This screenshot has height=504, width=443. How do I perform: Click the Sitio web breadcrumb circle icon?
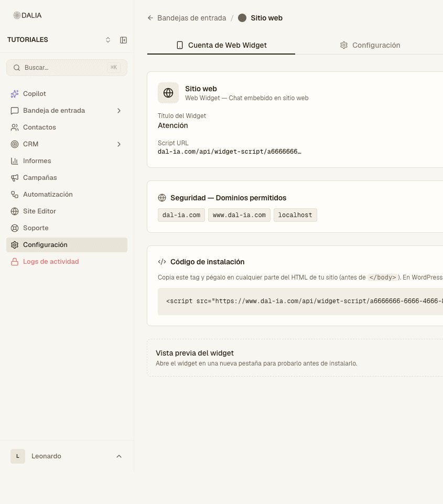click(x=242, y=18)
